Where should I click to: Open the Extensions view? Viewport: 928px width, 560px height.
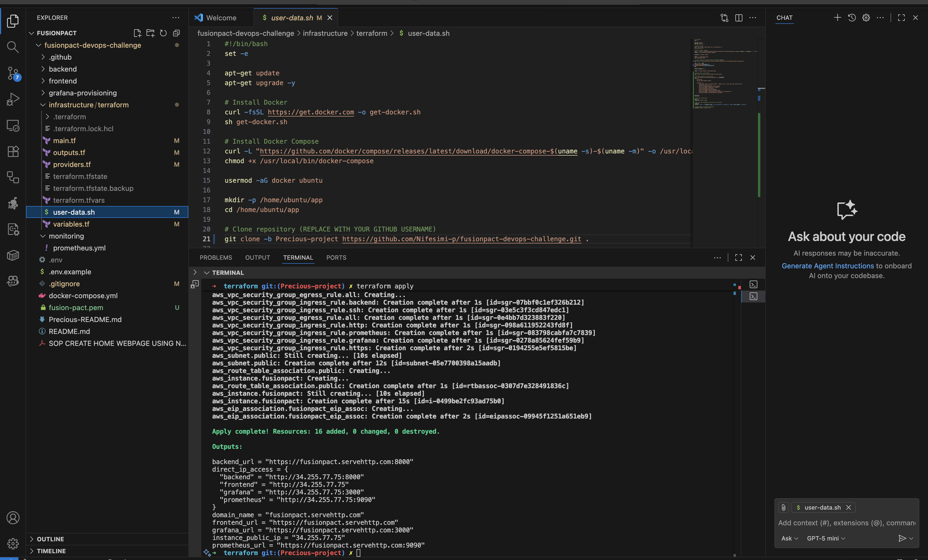point(13,151)
